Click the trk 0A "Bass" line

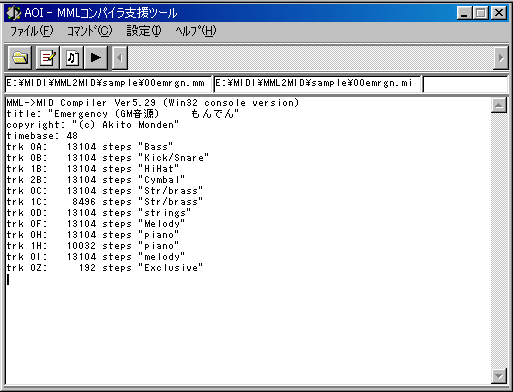point(90,147)
